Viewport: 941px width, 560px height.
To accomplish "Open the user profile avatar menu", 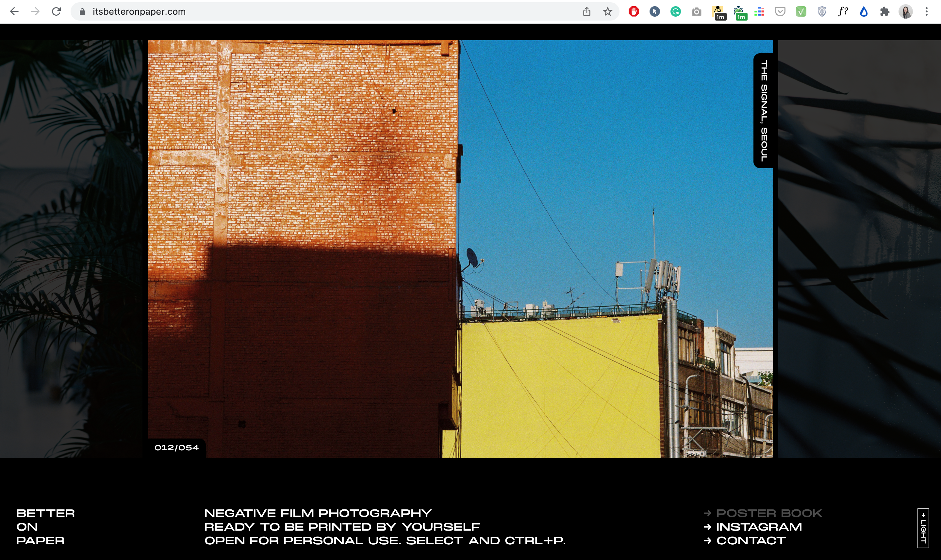I will [905, 12].
